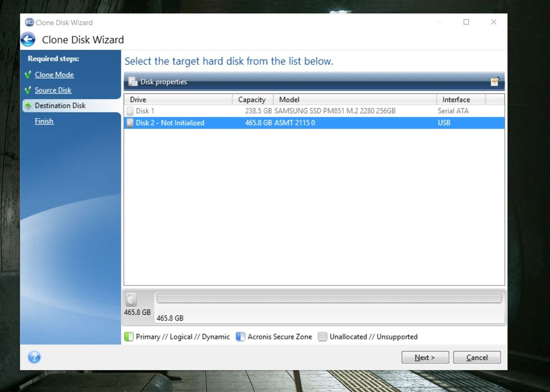The width and height of the screenshot is (550, 392).
Task: Jump to the Finish step
Action: [x=44, y=121]
